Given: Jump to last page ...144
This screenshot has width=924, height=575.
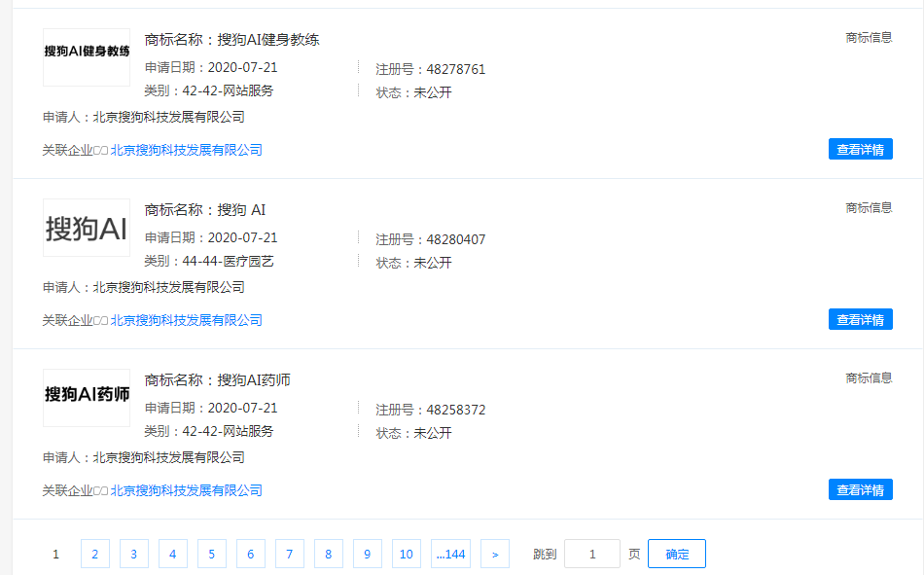Looking at the screenshot, I should click(450, 554).
